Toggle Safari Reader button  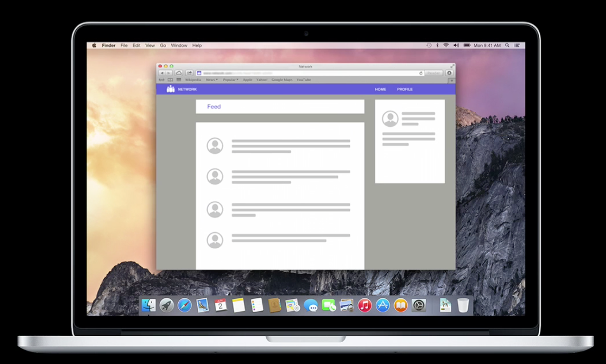[x=434, y=73]
